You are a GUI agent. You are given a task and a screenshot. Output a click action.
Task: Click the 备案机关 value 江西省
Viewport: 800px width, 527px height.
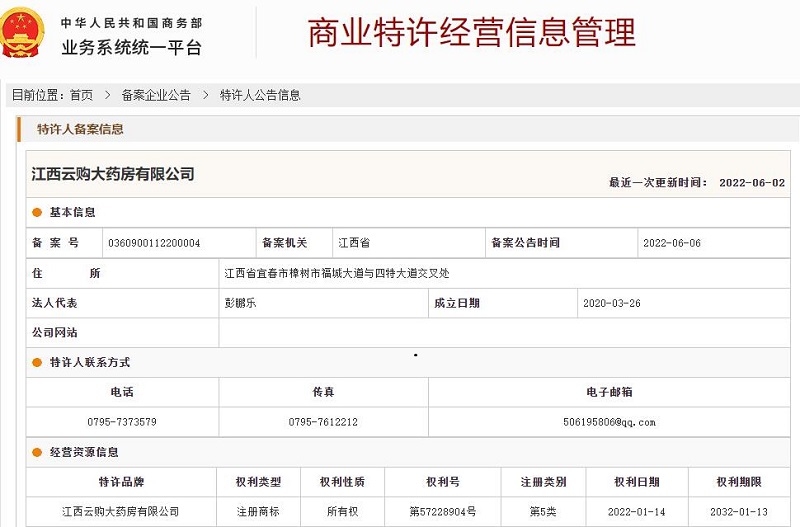354,243
